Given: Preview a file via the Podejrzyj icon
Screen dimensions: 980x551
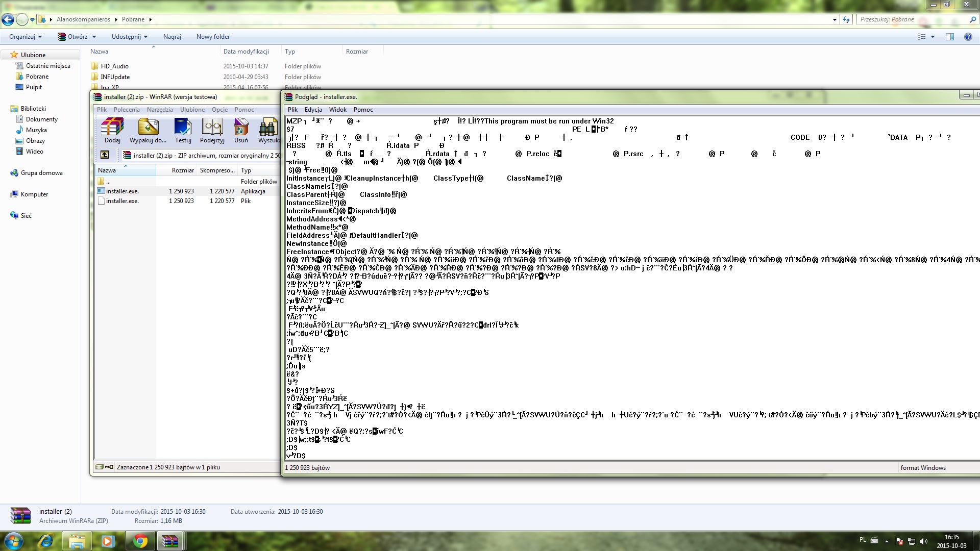Looking at the screenshot, I should click(x=212, y=131).
